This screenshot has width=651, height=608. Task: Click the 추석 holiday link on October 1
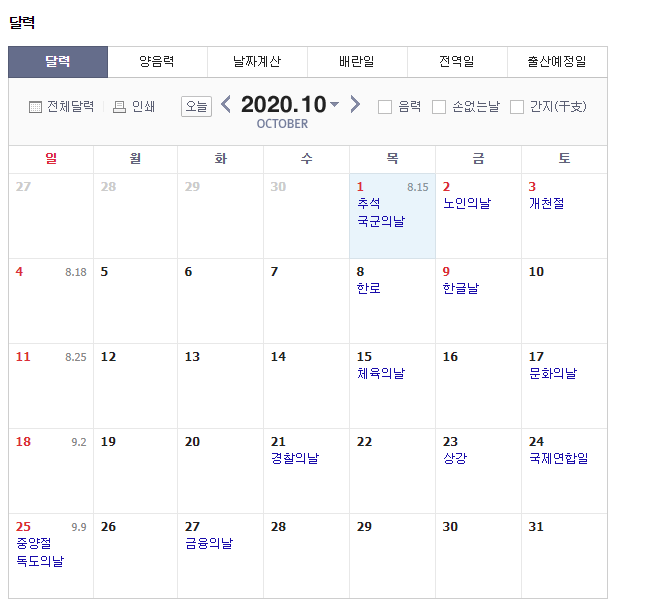369,203
